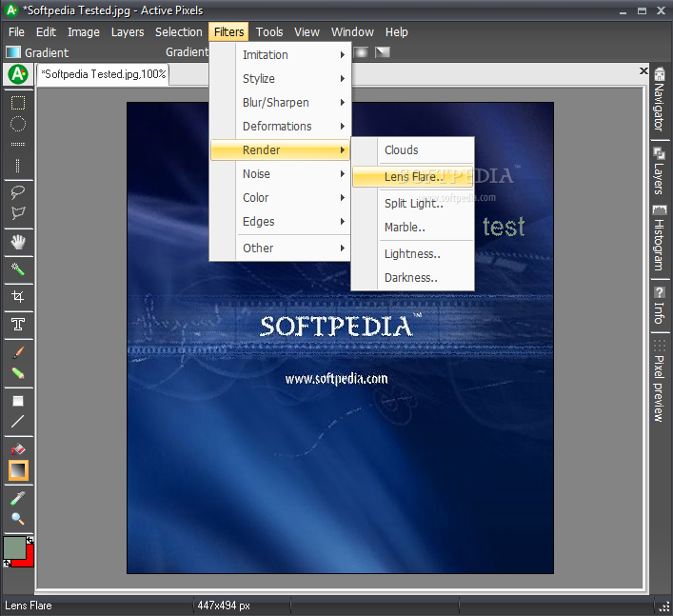Open the File menu
The width and height of the screenshot is (673, 616).
pos(16,32)
